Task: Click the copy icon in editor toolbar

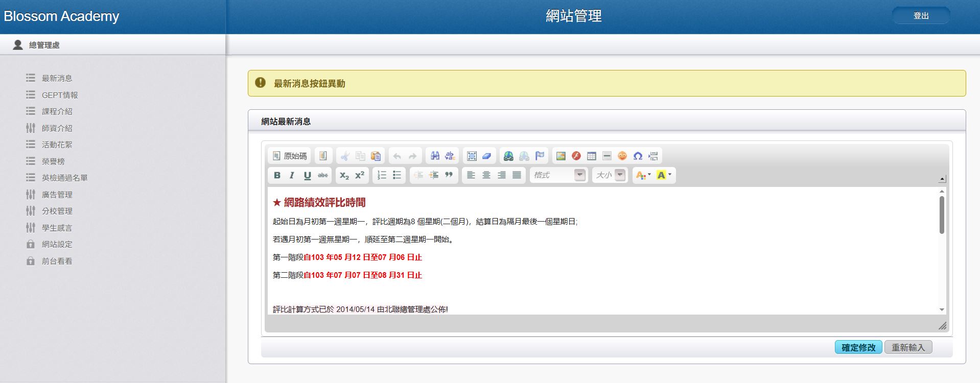Action: click(x=360, y=156)
